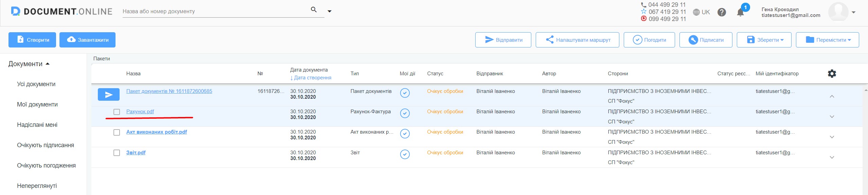Switch language via UK globe icon
The width and height of the screenshot is (868, 195).
pyautogui.click(x=701, y=12)
